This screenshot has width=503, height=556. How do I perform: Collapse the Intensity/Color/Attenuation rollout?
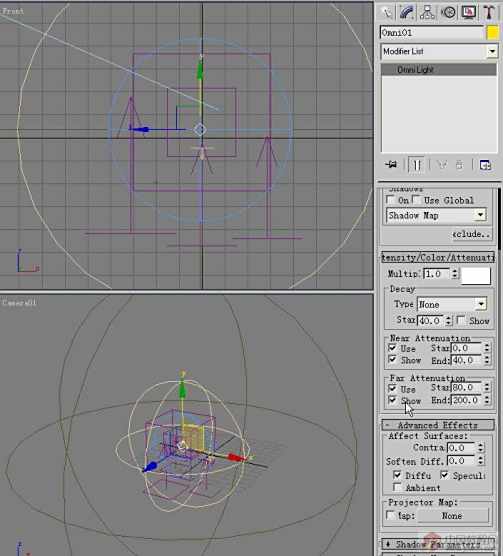[438, 257]
